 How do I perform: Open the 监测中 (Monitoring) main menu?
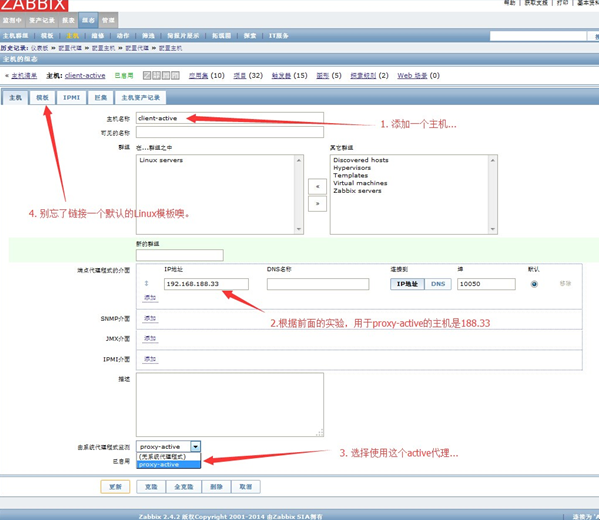(13, 20)
